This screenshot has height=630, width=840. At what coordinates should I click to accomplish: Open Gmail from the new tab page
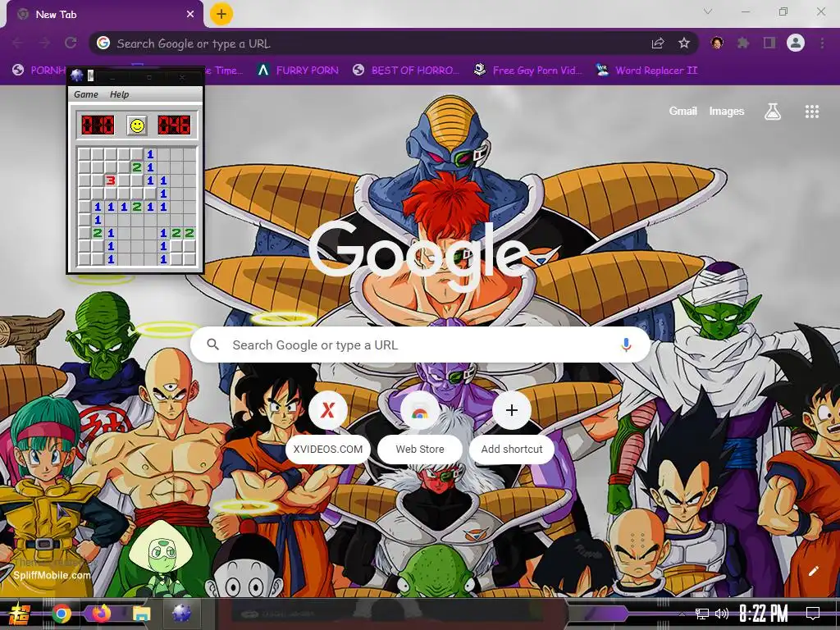(x=682, y=111)
